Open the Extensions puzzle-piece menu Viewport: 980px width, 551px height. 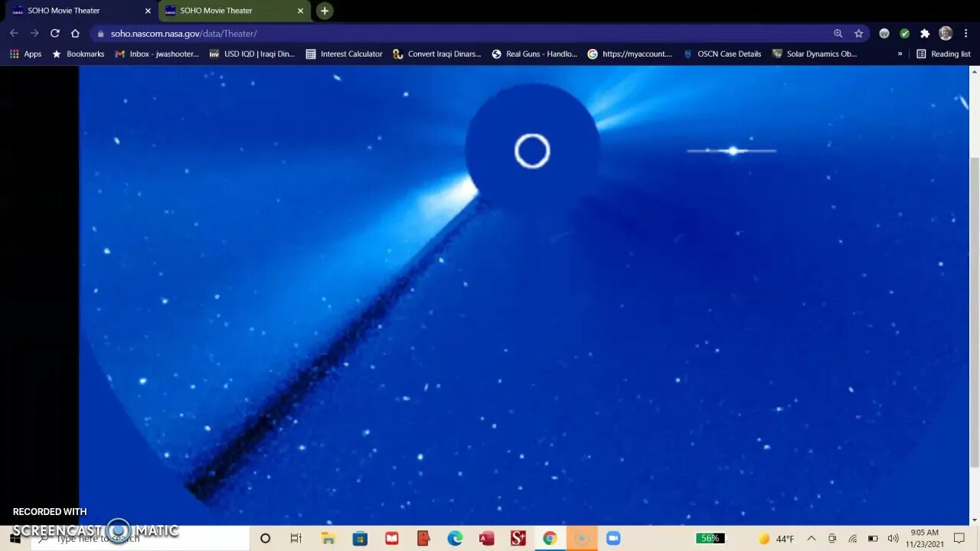pos(925,34)
